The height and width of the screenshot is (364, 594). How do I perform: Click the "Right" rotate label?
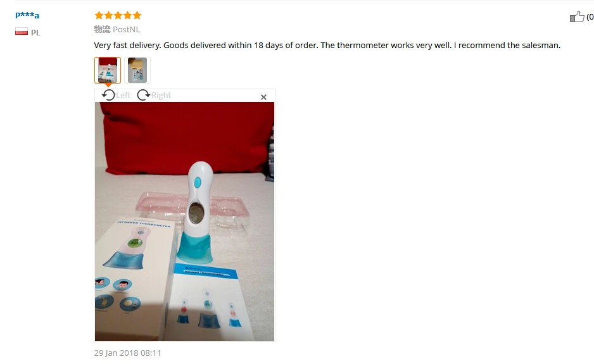(x=161, y=96)
